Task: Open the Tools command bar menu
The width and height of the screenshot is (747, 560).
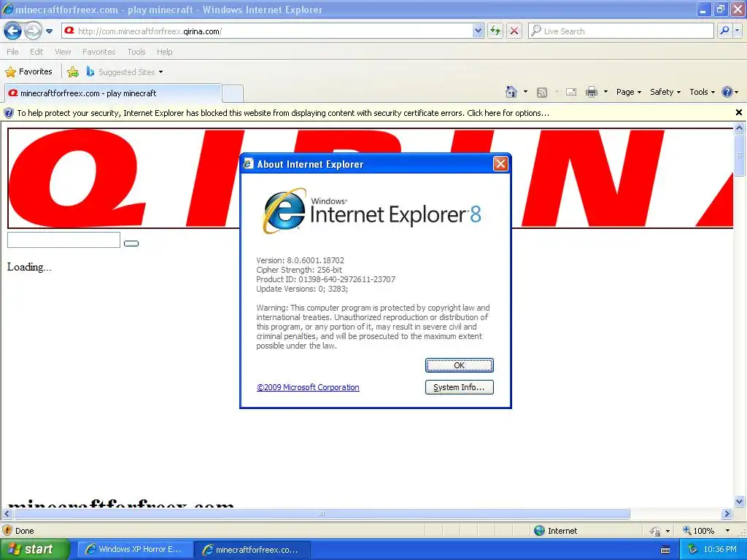Action: coord(703,92)
